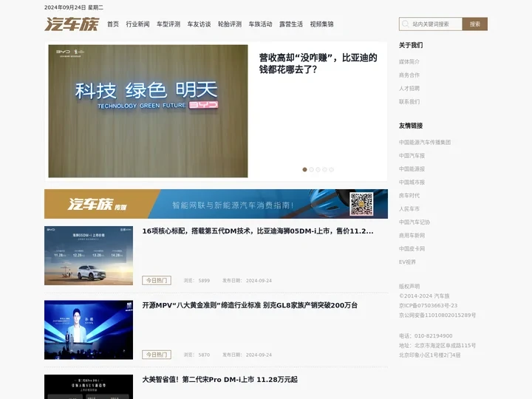Click 京公网安备11010802015289号 link
The image size is (532, 399).
click(x=437, y=316)
